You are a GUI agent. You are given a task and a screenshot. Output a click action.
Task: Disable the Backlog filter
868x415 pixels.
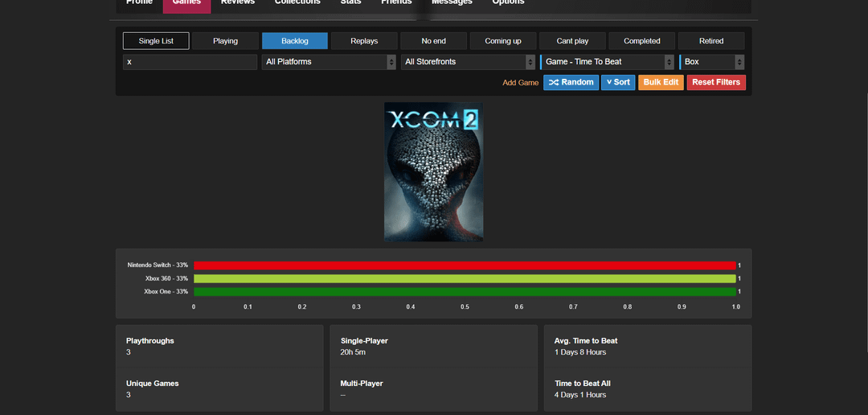tap(295, 41)
